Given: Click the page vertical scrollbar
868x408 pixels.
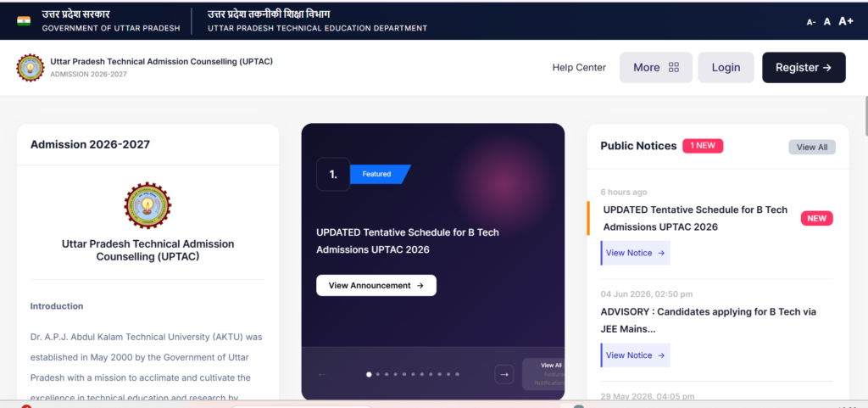Looking at the screenshot, I should coord(865,116).
